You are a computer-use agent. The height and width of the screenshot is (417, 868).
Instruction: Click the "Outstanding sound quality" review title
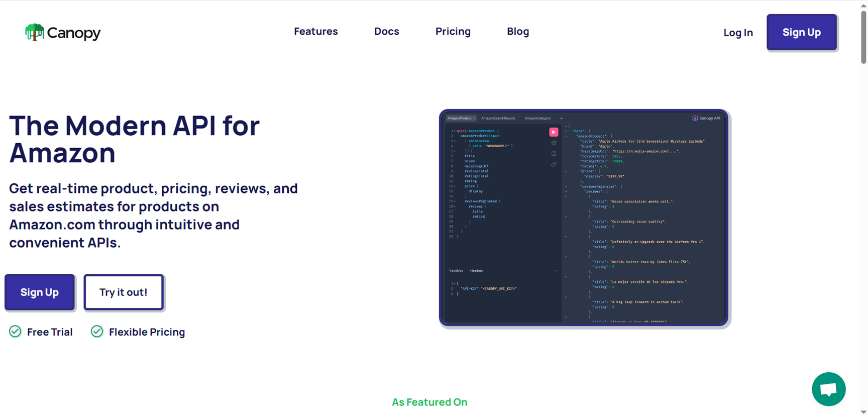point(638,222)
